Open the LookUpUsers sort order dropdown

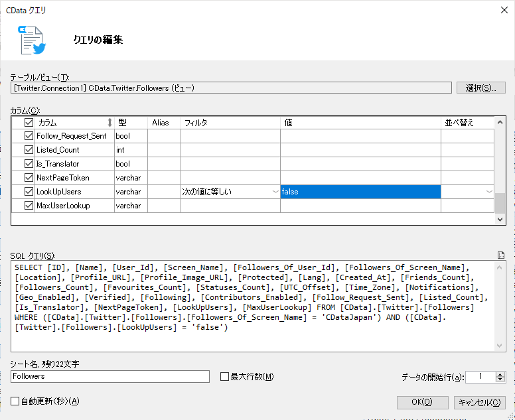489,192
